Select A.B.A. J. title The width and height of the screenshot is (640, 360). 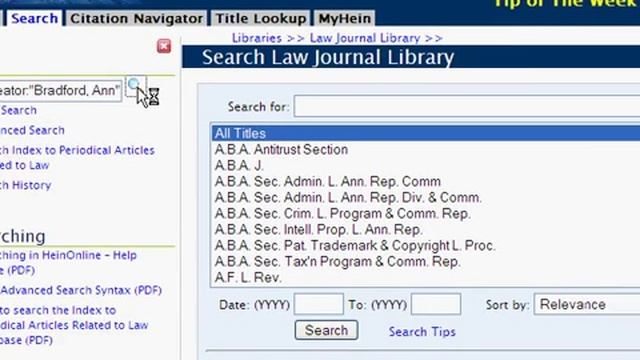point(239,165)
